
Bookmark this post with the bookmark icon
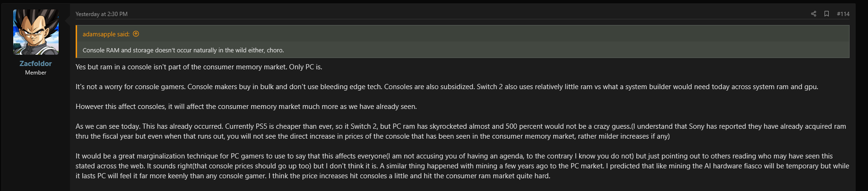[x=826, y=14]
